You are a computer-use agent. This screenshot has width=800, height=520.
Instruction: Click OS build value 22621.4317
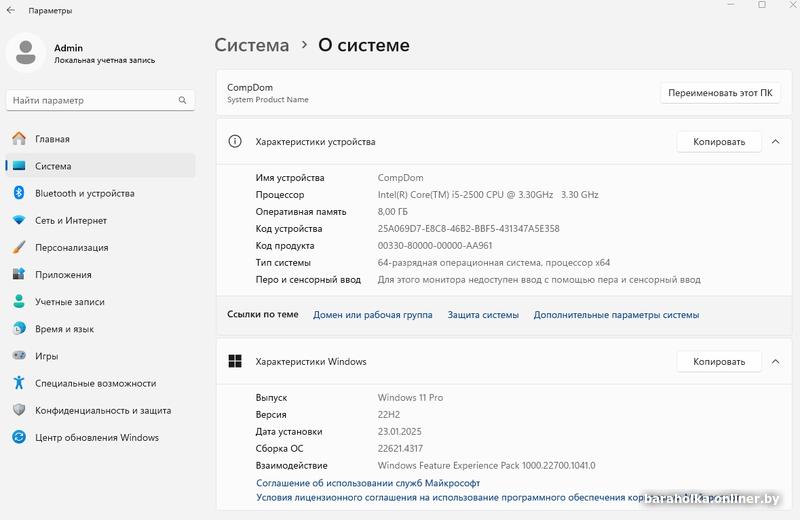(400, 448)
